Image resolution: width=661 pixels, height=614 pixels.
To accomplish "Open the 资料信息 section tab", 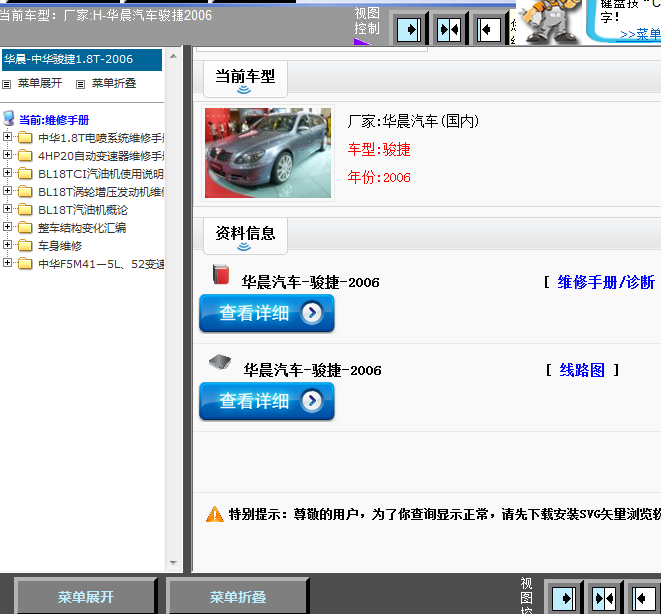I will pos(245,236).
